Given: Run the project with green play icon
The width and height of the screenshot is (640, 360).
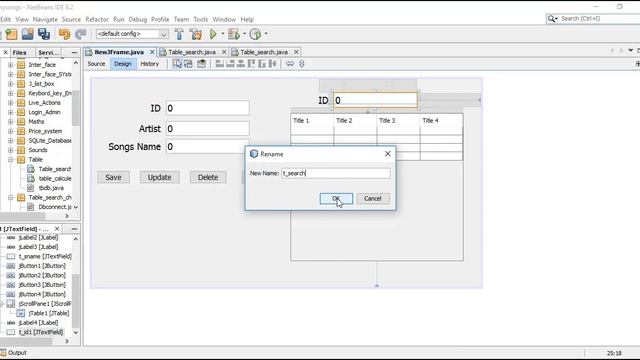Looking at the screenshot, I should 213,34.
